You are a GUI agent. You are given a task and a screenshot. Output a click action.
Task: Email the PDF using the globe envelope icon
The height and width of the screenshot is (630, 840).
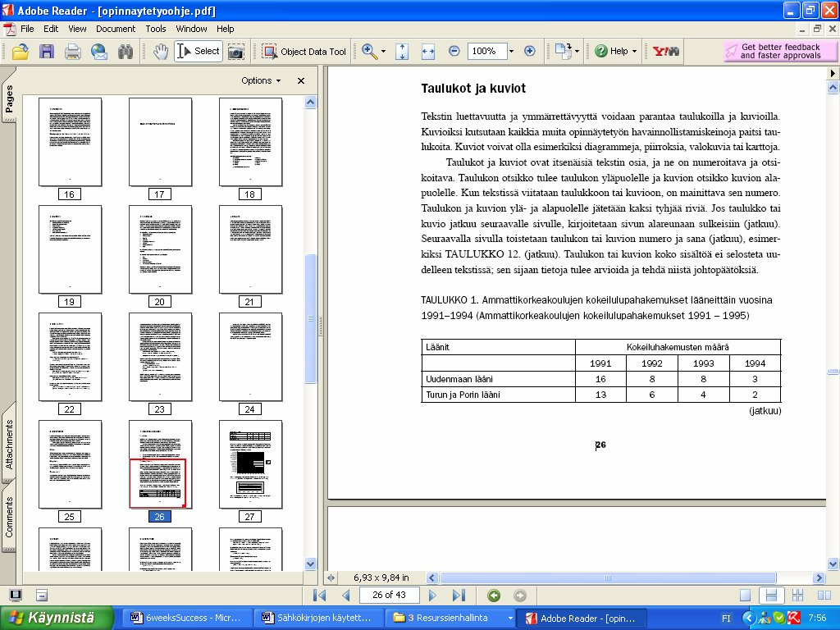coord(99,52)
